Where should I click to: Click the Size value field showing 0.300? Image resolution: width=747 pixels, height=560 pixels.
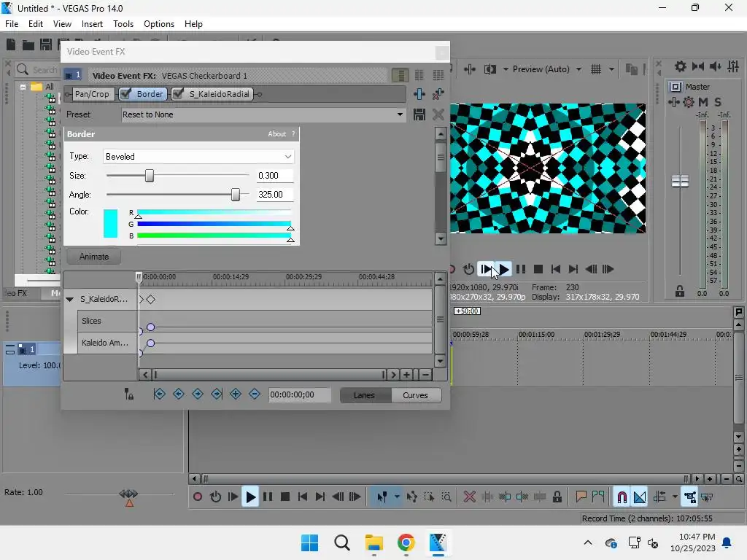(x=275, y=176)
